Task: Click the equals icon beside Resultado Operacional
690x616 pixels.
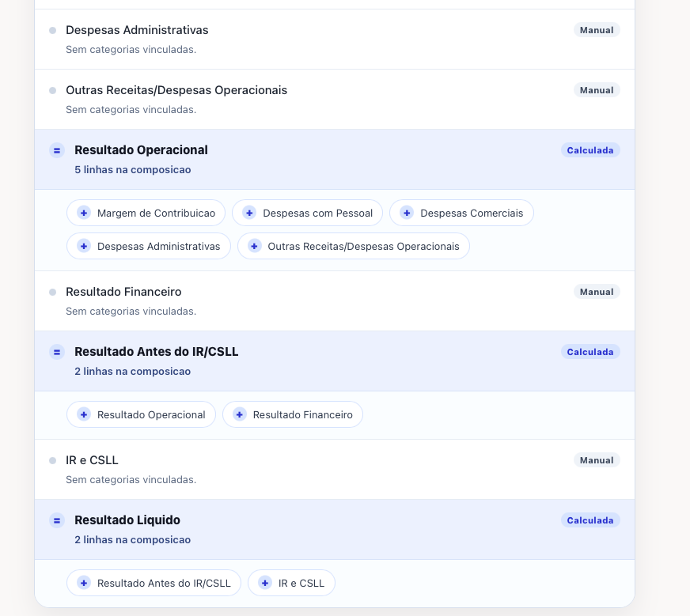Action: tap(56, 150)
